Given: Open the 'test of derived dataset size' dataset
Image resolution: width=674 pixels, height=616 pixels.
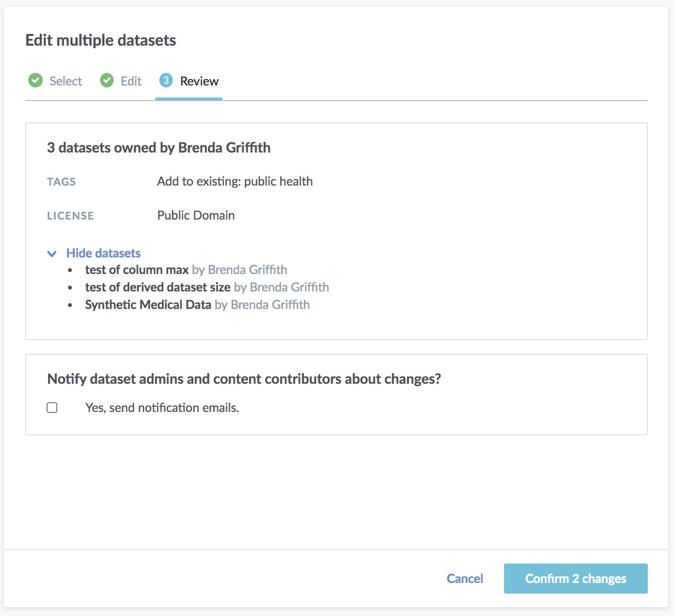Looking at the screenshot, I should click(x=158, y=287).
